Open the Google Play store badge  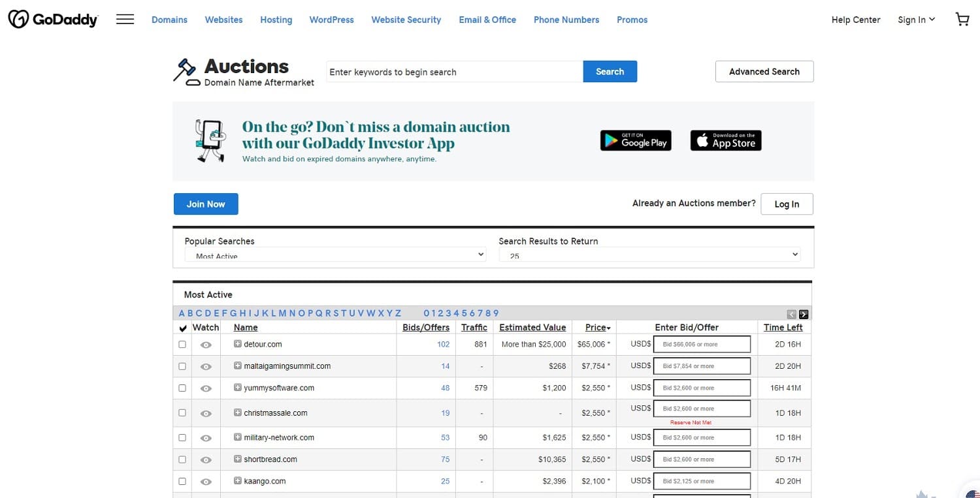[635, 140]
